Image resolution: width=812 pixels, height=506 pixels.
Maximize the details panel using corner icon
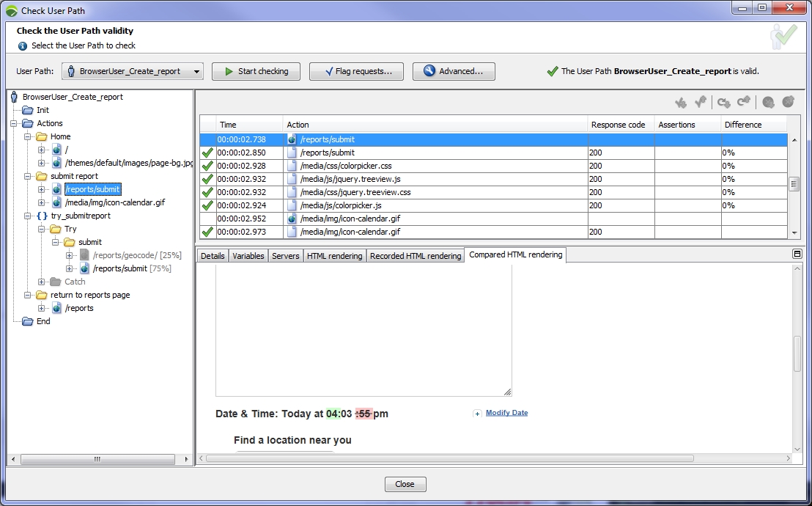797,254
